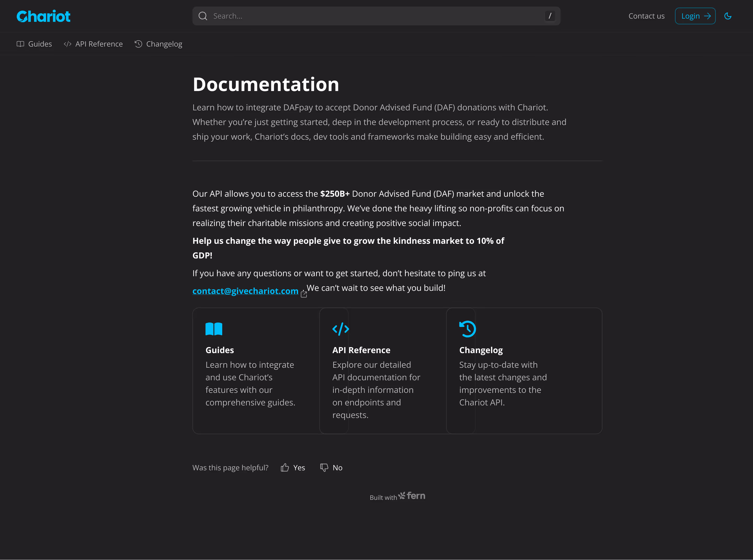This screenshot has height=560, width=753.
Task: Click the Changelog history clock icon
Action: pos(468,329)
